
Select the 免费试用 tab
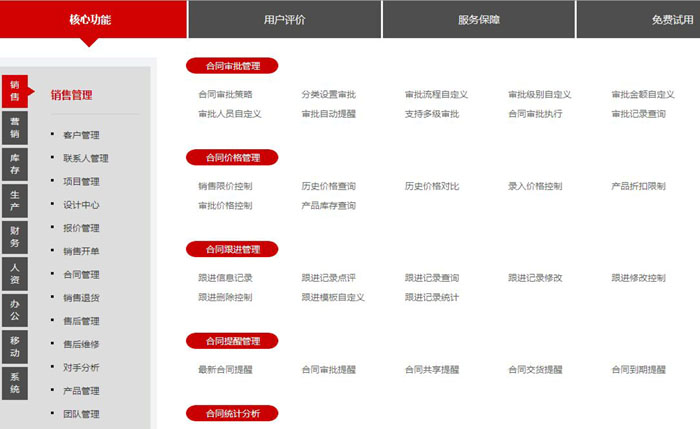point(670,19)
